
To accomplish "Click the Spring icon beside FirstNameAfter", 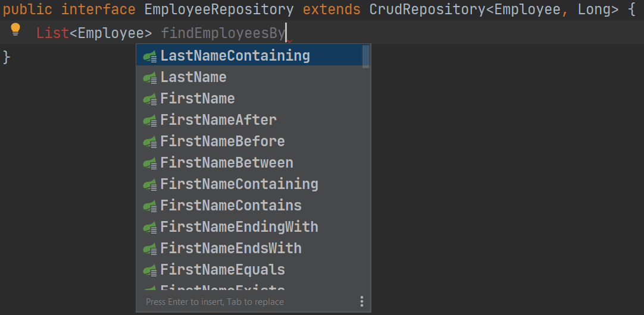I will pyautogui.click(x=150, y=120).
